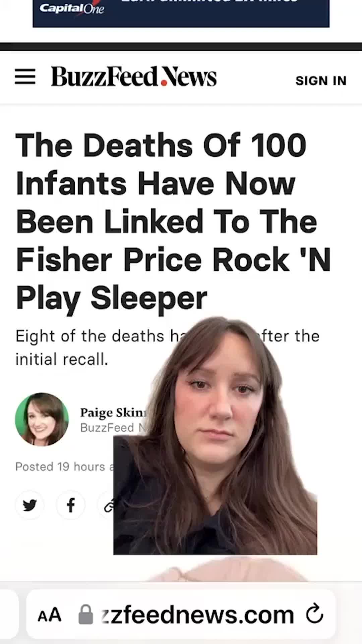Viewport: 362px width, 644px height.
Task: Tap the BuzzFeed News affiliation under author name
Action: point(113,428)
